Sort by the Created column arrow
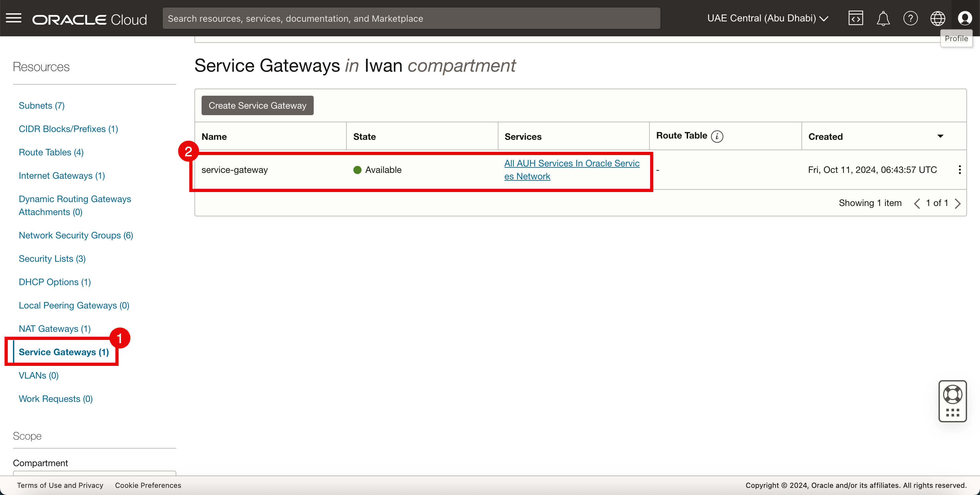The image size is (980, 495). click(x=940, y=136)
